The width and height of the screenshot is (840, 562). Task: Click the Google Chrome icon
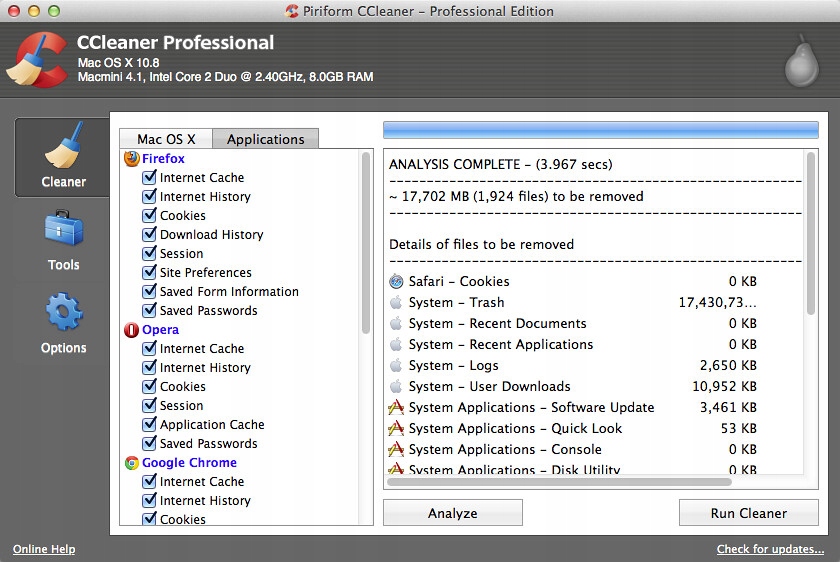tap(131, 463)
